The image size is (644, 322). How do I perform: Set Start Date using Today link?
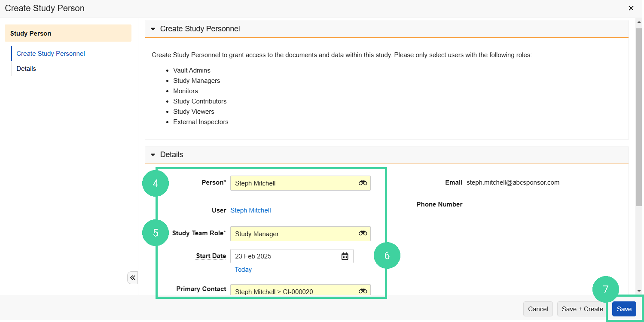coord(243,270)
